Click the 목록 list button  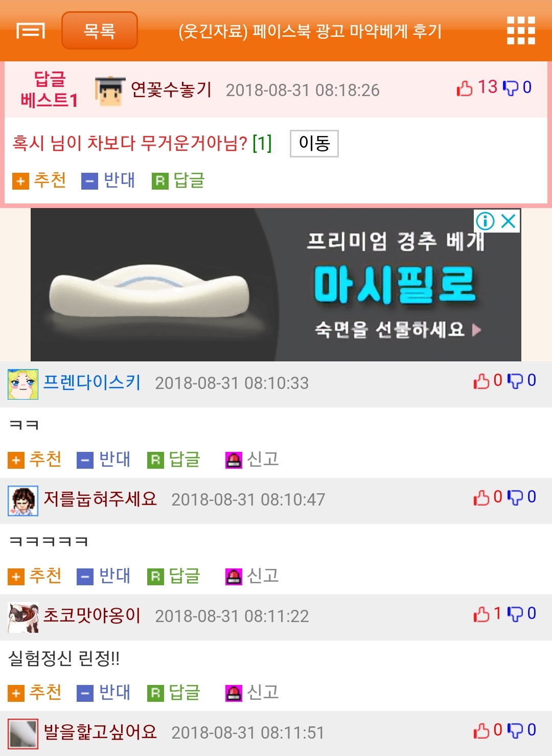(100, 31)
